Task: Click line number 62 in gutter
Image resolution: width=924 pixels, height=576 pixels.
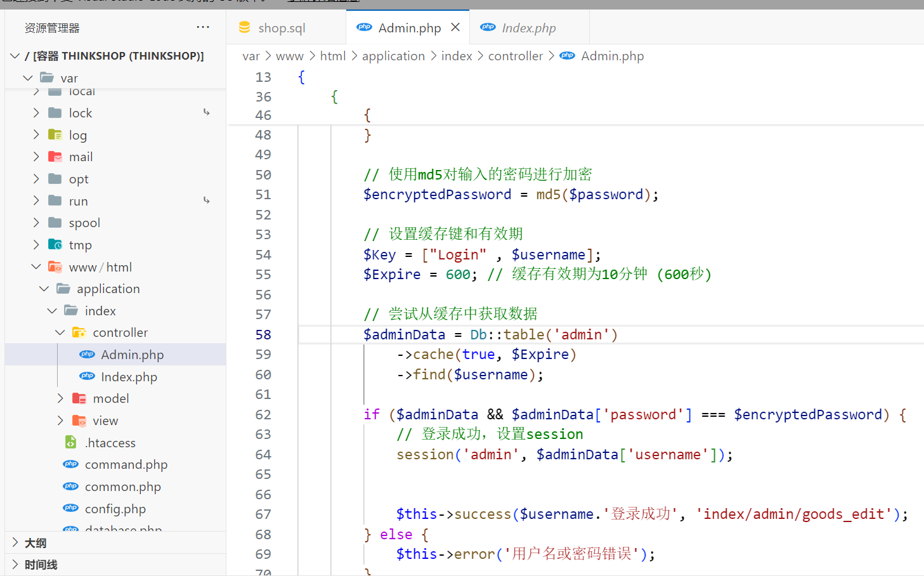Action: (263, 414)
